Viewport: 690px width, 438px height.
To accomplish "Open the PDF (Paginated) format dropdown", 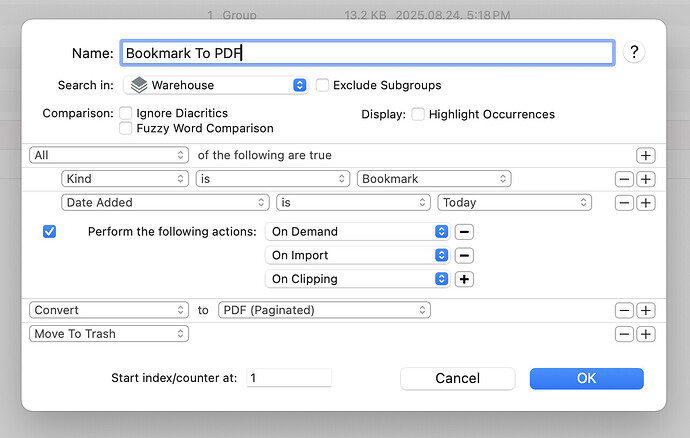I will coord(324,311).
